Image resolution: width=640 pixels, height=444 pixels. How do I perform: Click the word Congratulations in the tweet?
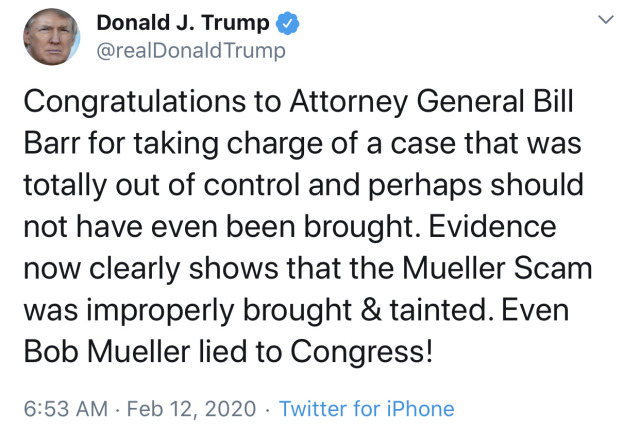pyautogui.click(x=135, y=102)
